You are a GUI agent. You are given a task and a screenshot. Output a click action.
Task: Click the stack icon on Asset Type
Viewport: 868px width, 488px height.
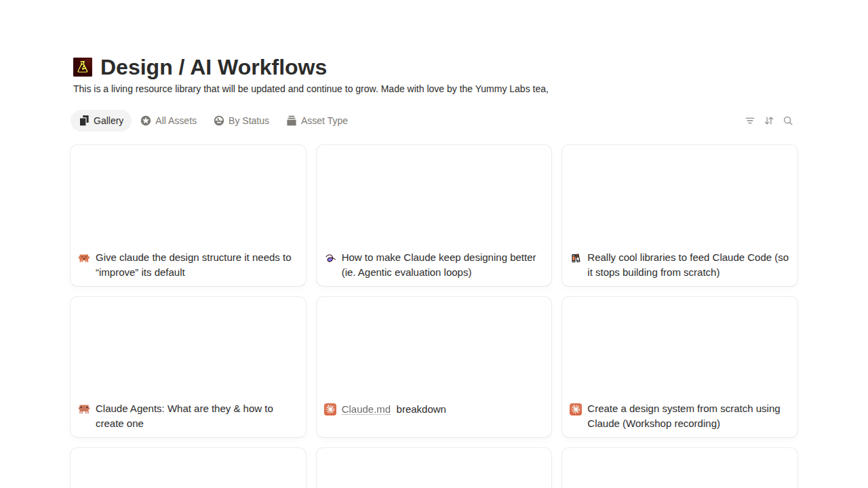[292, 121]
